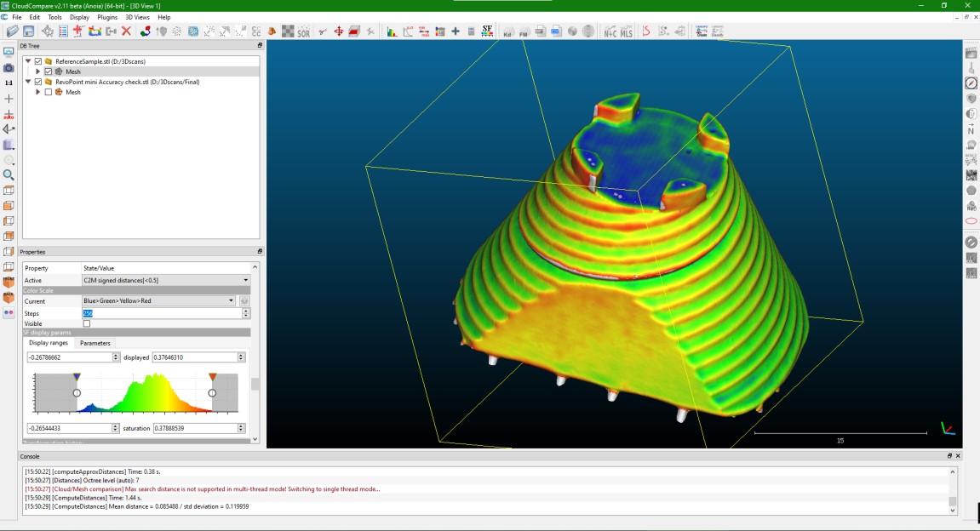The width and height of the screenshot is (980, 531).
Task: Toggle the color scale Visible checkbox
Action: click(x=87, y=323)
